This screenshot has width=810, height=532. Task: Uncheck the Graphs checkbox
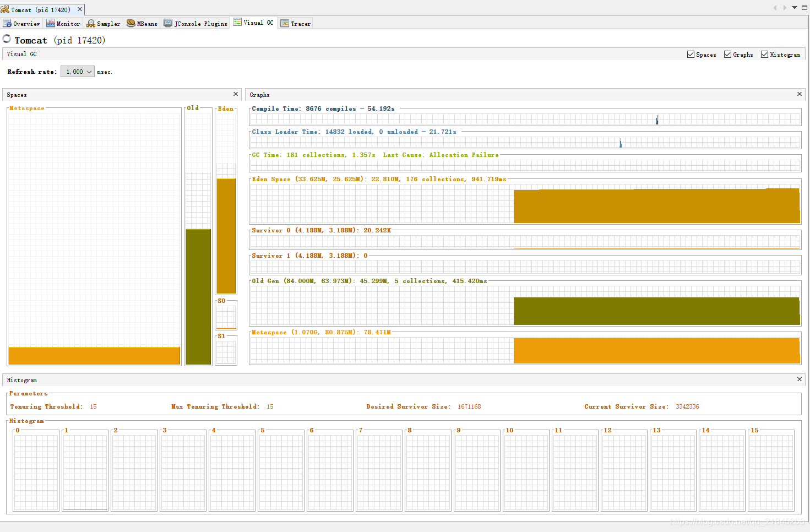pyautogui.click(x=727, y=55)
